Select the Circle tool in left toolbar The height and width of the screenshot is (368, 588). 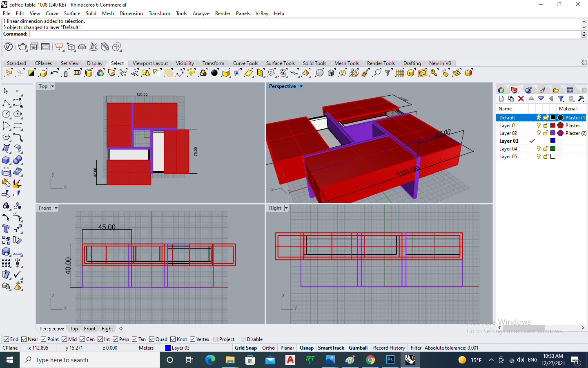6,114
